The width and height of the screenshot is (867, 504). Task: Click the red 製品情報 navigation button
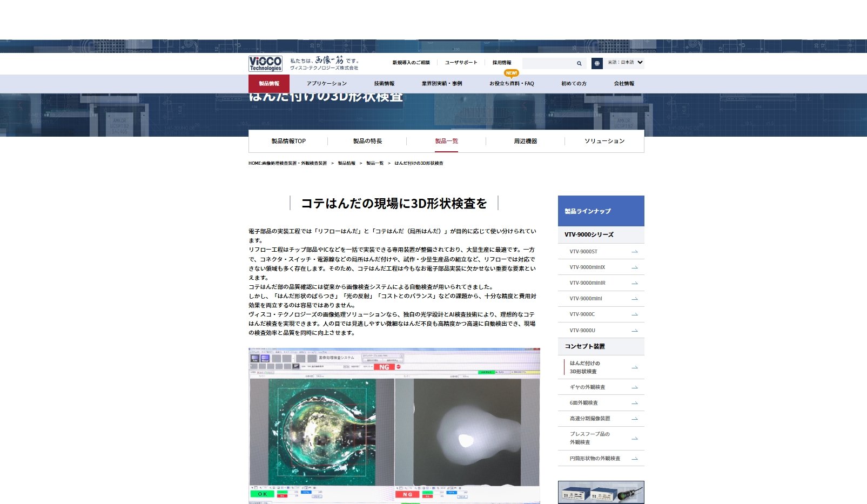pyautogui.click(x=270, y=84)
